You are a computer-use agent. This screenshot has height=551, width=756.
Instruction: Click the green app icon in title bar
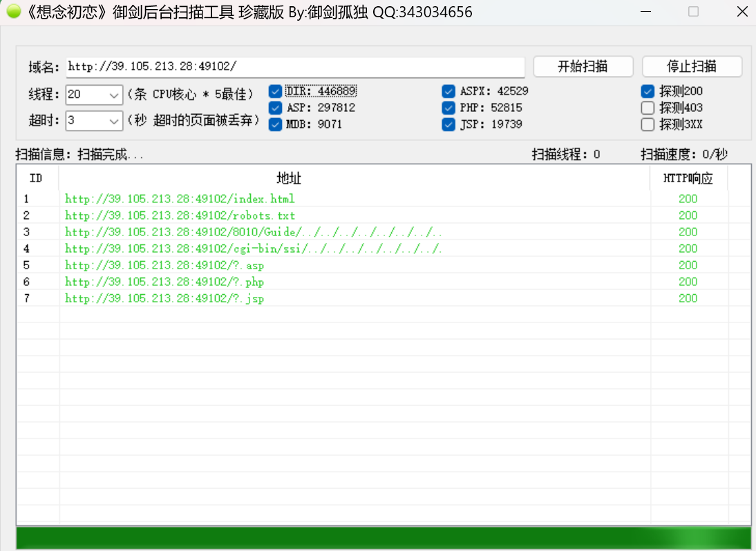14,12
